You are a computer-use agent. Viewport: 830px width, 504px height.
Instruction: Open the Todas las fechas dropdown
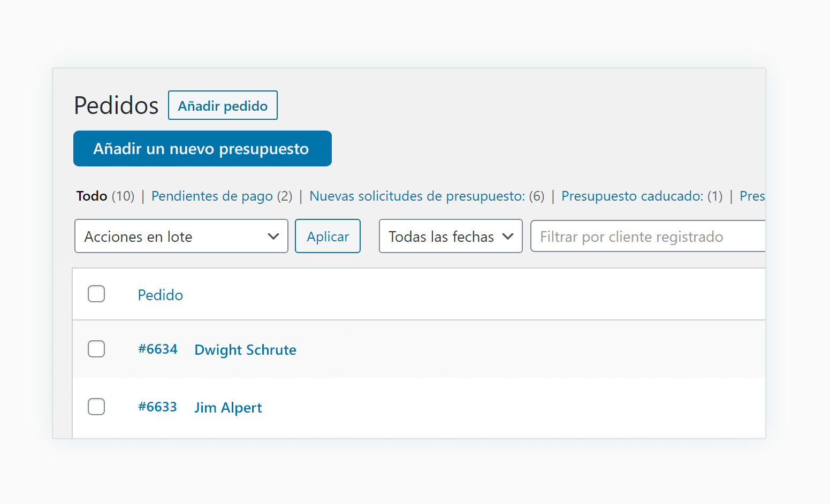pos(451,236)
